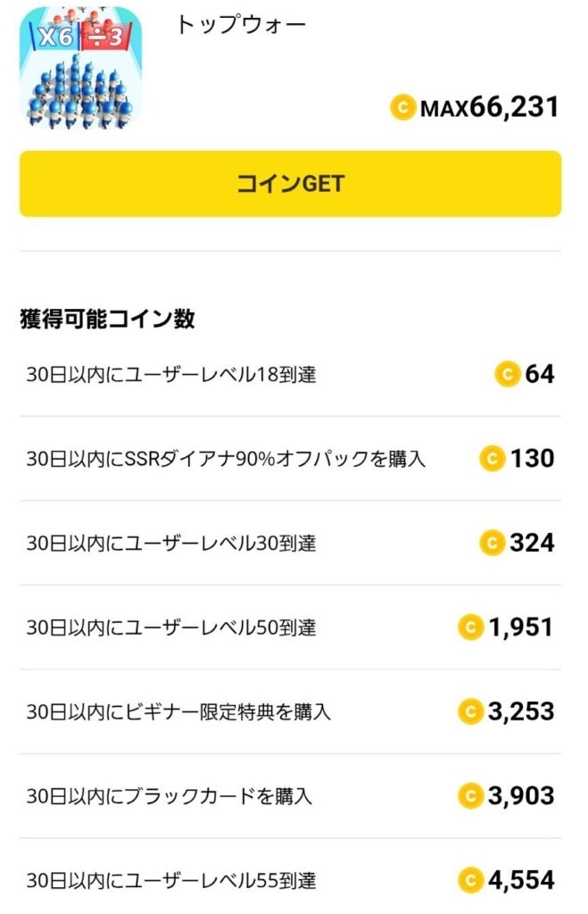Screen dimensions: 588x914
Task: Choose the ユーザーレベル50到達 mission row
Action: click(x=171, y=628)
